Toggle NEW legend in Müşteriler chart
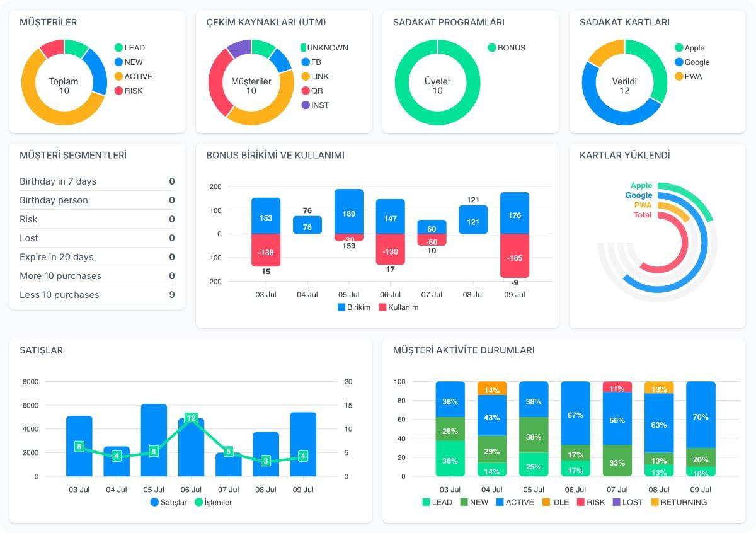 click(129, 62)
